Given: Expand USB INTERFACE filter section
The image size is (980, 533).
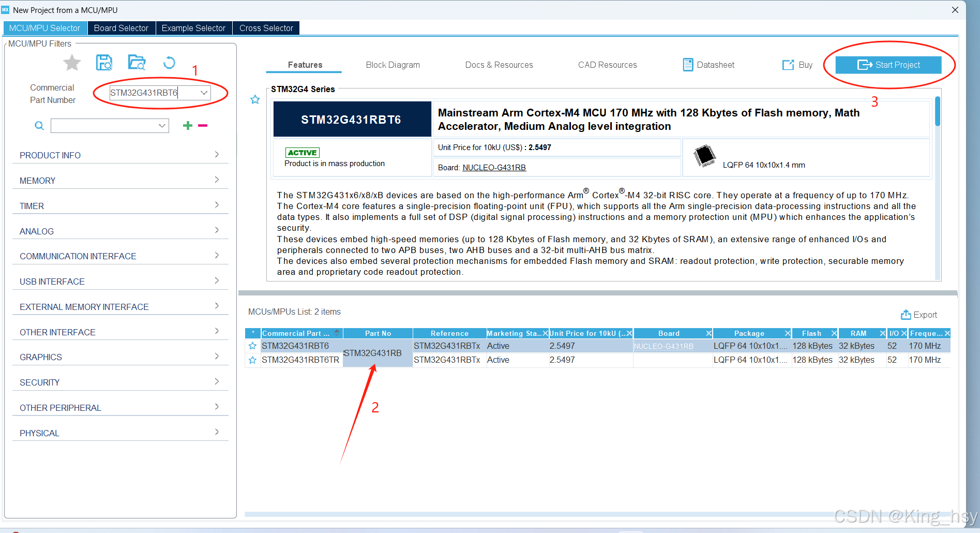Looking at the screenshot, I should pyautogui.click(x=120, y=281).
